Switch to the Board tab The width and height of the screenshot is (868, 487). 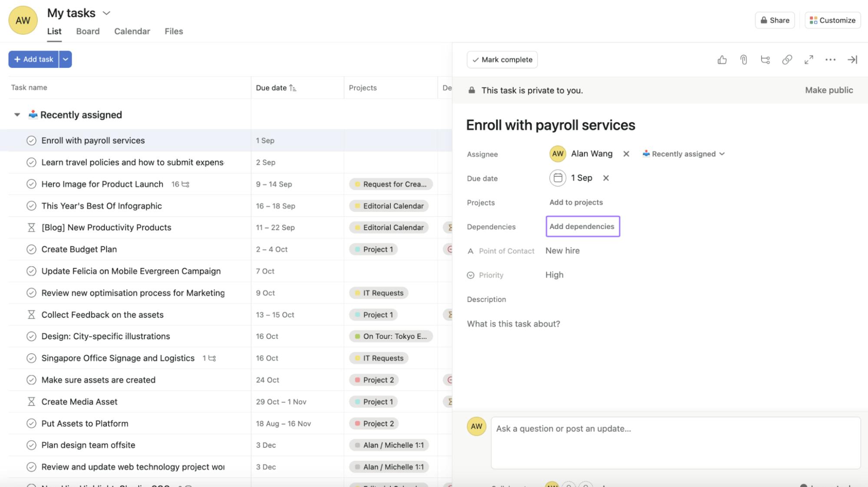tap(88, 31)
